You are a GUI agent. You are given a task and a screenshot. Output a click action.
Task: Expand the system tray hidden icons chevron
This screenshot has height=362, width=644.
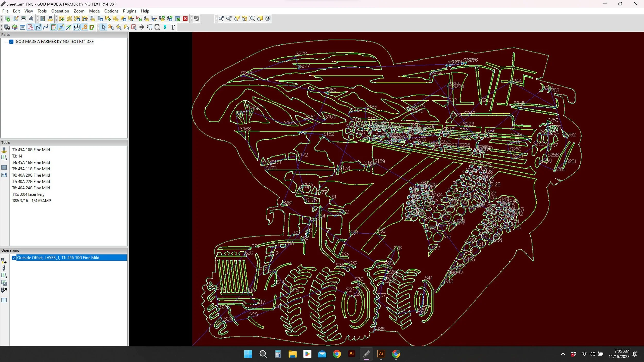pos(563,354)
